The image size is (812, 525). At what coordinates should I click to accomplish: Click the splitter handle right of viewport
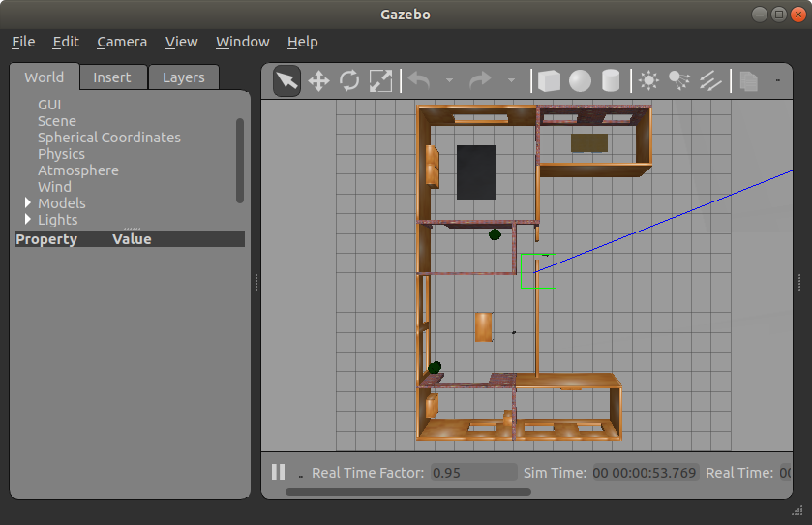point(799,283)
